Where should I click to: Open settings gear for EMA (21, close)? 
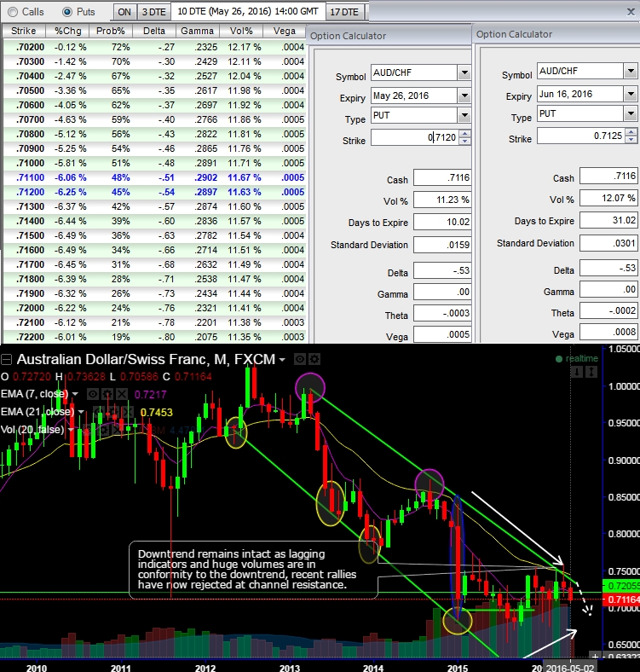click(113, 412)
